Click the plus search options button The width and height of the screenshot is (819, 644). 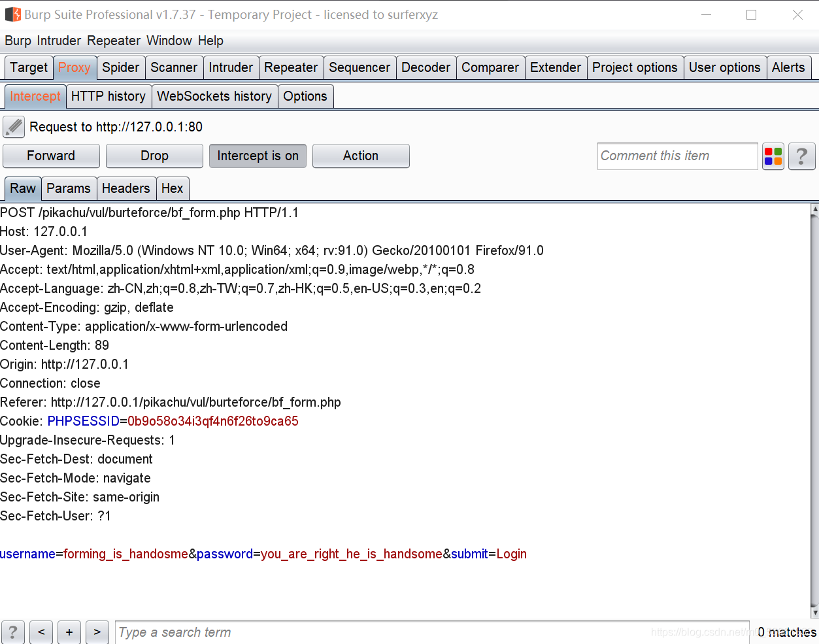(x=69, y=632)
